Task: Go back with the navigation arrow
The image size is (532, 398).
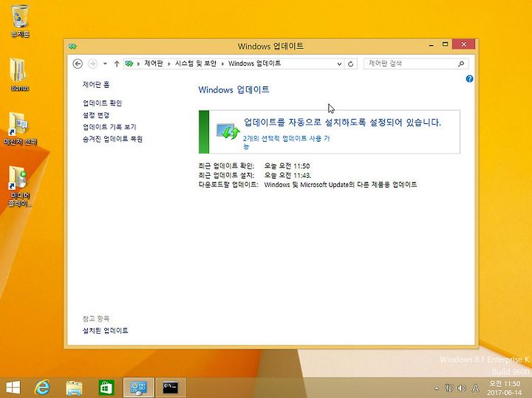Action: pyautogui.click(x=78, y=64)
